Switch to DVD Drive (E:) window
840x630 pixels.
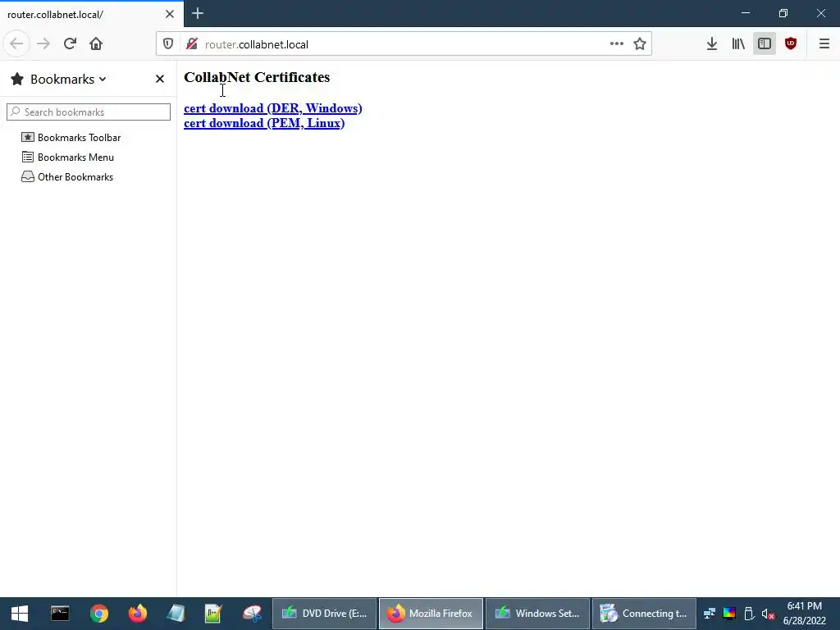coord(325,614)
